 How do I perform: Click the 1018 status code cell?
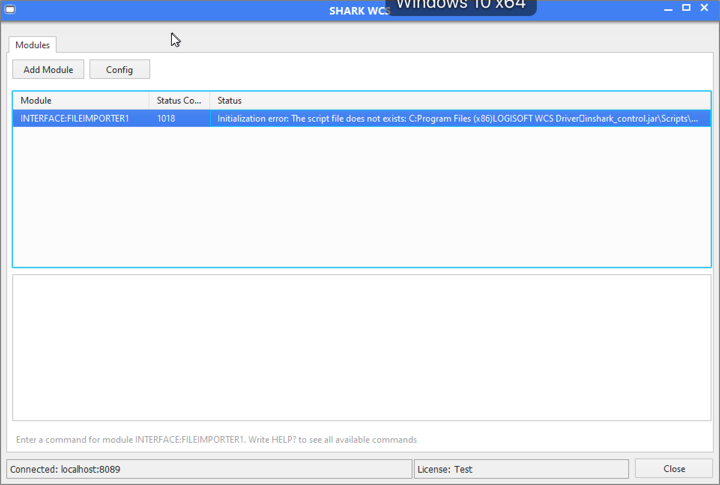tap(179, 118)
